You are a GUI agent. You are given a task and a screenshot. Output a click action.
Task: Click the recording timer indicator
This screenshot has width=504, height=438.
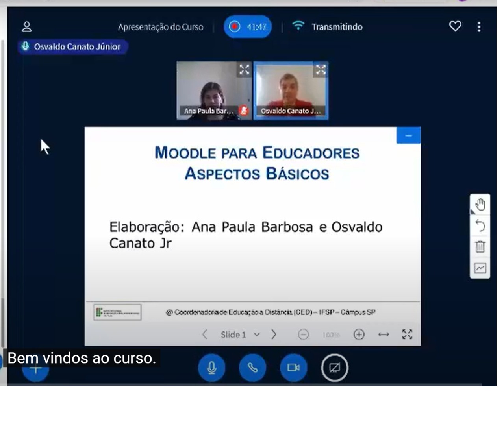[x=248, y=27]
